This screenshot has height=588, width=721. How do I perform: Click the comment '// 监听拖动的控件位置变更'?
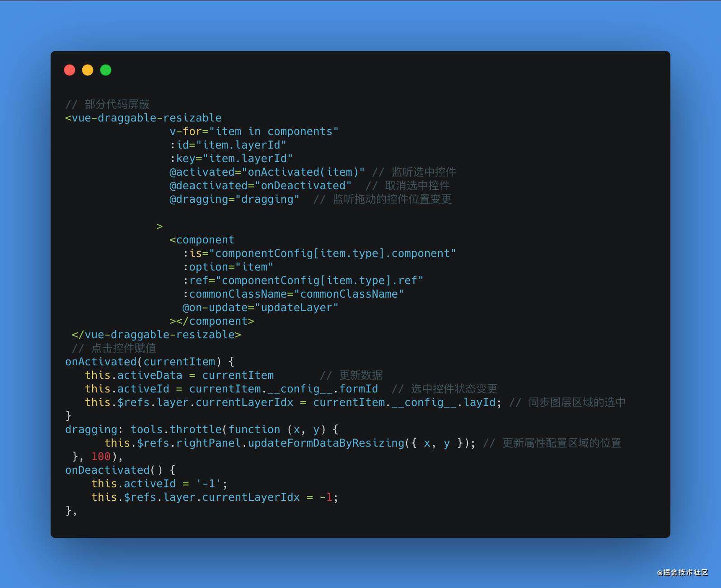tap(383, 199)
